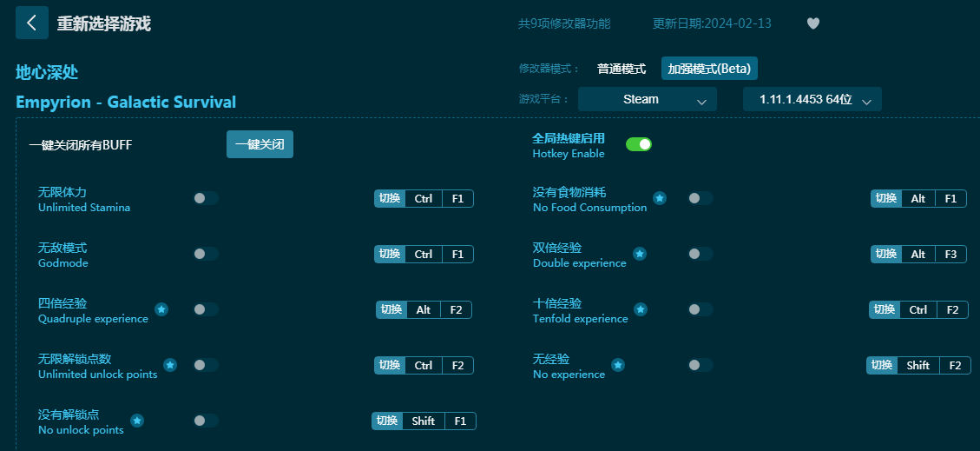
Task: Click 切换 button for Godmode hotkey
Action: [390, 255]
